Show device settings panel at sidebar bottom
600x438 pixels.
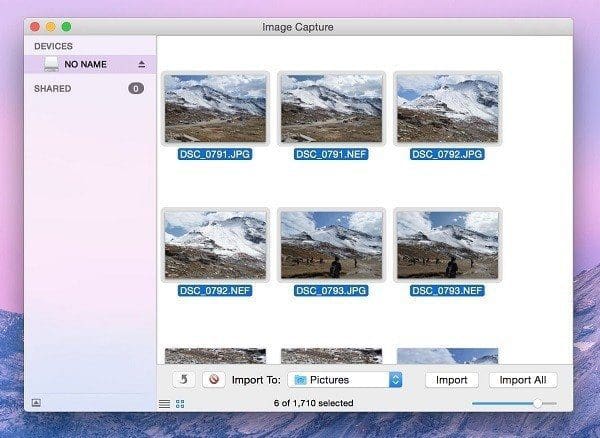click(36, 402)
